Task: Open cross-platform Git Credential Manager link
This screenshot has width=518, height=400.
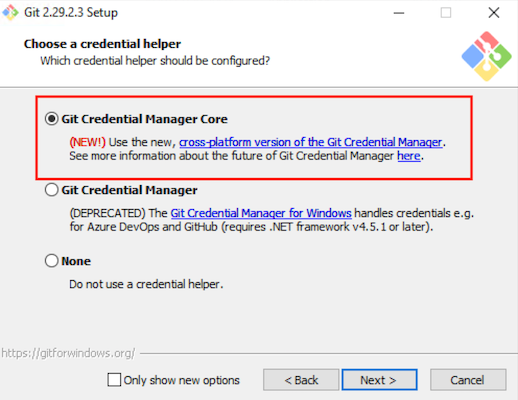Action: [x=311, y=142]
